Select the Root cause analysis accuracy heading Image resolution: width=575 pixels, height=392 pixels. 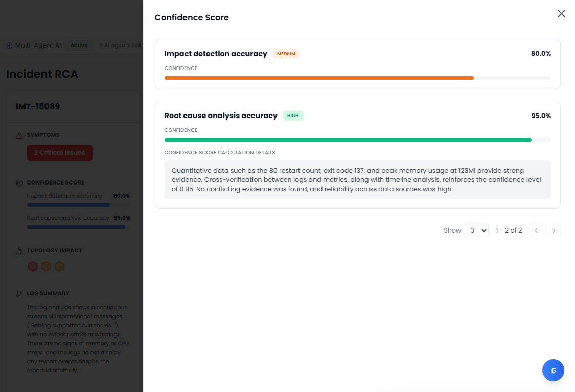[x=221, y=116]
